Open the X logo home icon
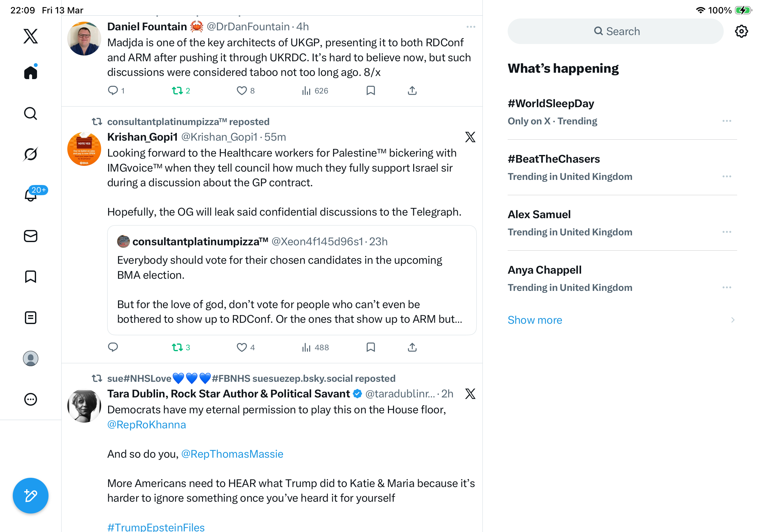Screen dimensions: 762x532 pos(31,36)
